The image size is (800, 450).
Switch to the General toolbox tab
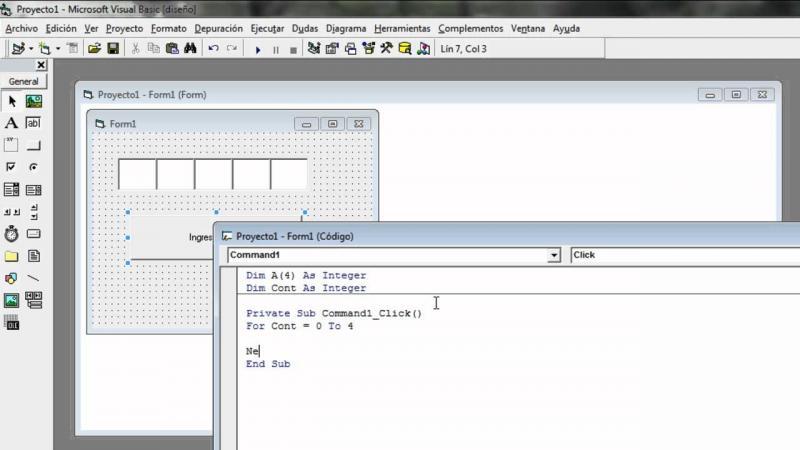[23, 82]
